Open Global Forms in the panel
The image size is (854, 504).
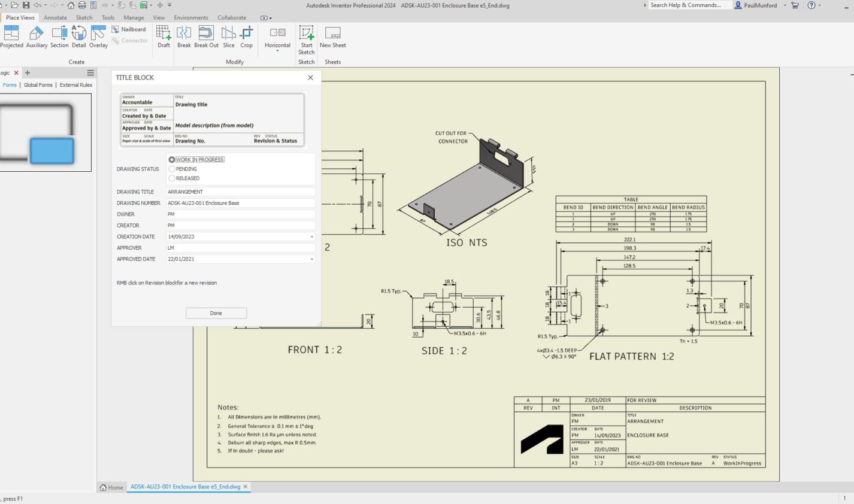click(x=38, y=84)
